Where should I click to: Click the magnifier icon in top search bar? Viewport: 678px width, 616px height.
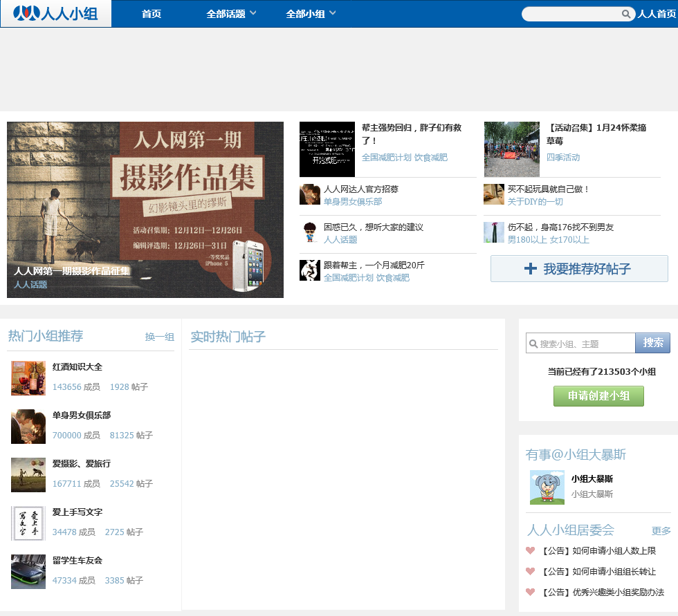[x=625, y=14]
